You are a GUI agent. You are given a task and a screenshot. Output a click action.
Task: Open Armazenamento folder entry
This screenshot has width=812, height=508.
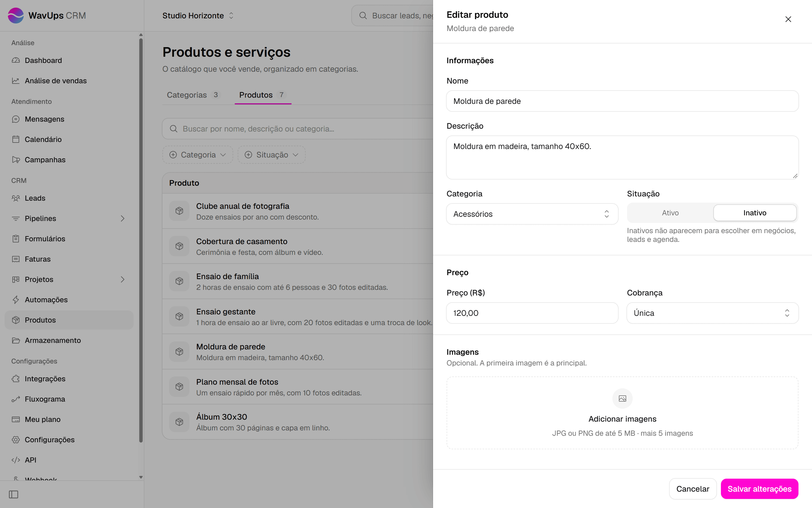[69, 340]
